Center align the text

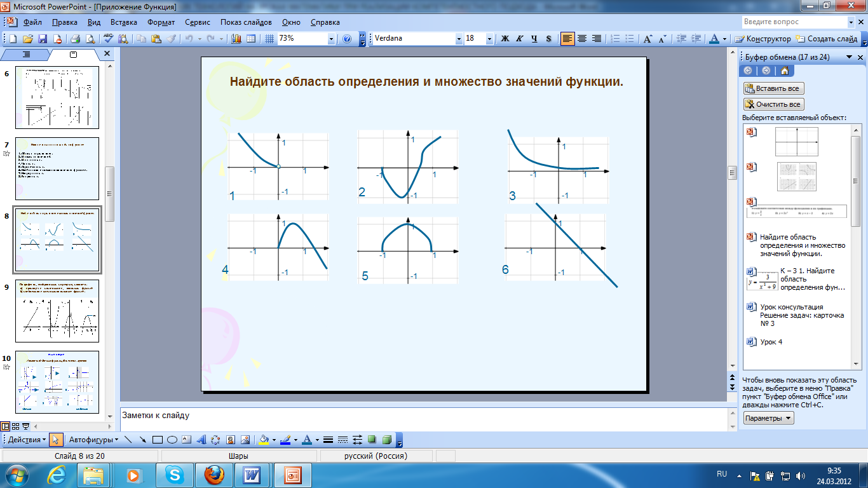(x=582, y=39)
